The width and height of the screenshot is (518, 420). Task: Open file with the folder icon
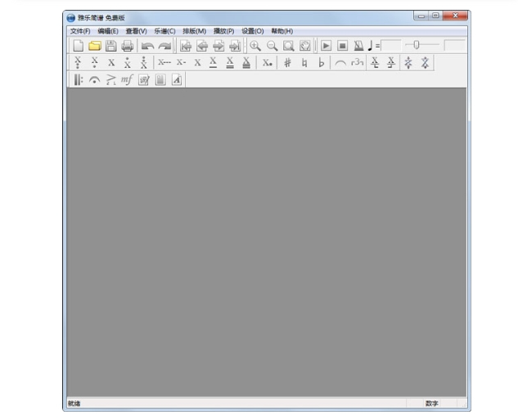click(x=94, y=46)
